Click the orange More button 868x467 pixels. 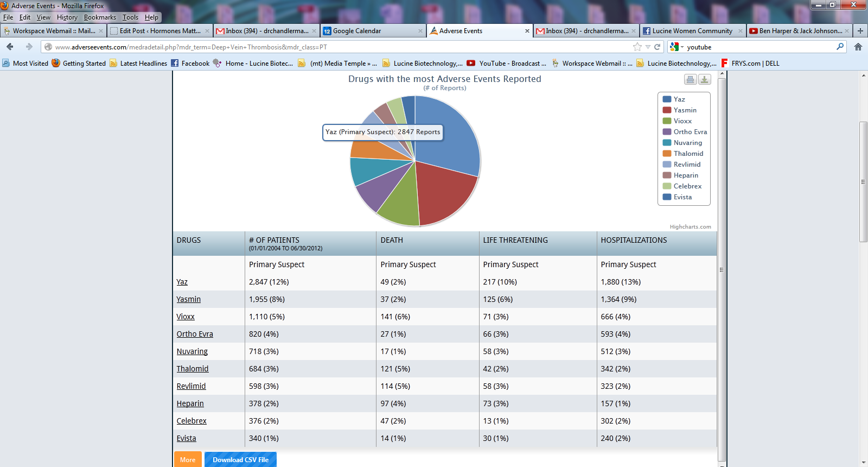coord(188,459)
